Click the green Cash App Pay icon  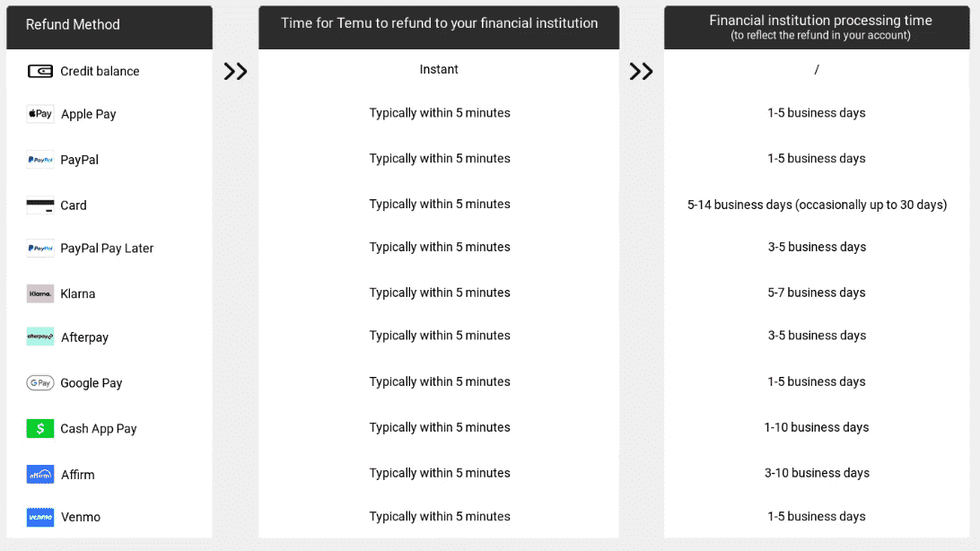[40, 429]
